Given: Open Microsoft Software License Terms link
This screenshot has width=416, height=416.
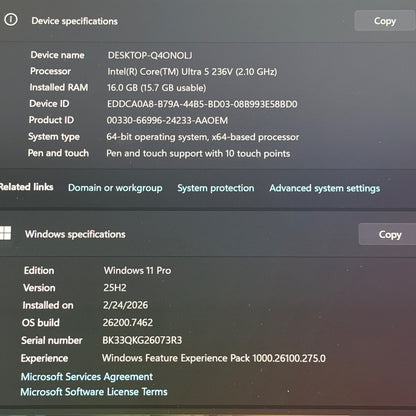Looking at the screenshot, I should click(94, 392).
